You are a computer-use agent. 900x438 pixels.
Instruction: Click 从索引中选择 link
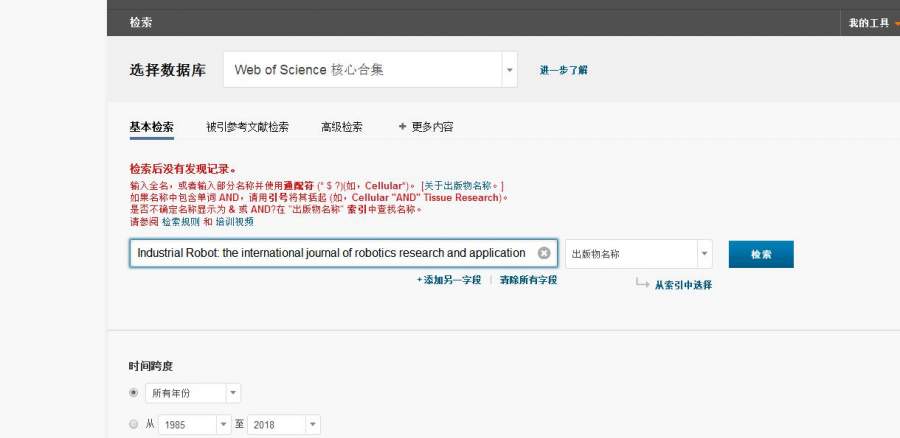tap(683, 284)
